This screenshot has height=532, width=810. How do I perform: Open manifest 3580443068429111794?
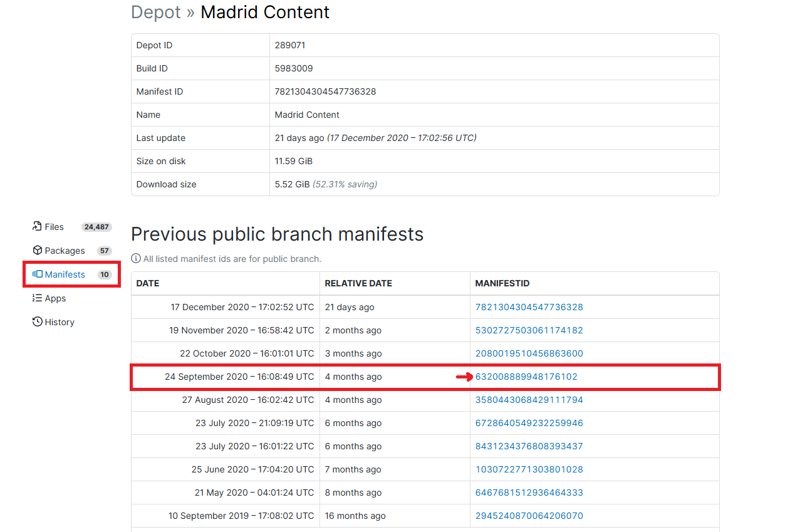pos(529,400)
